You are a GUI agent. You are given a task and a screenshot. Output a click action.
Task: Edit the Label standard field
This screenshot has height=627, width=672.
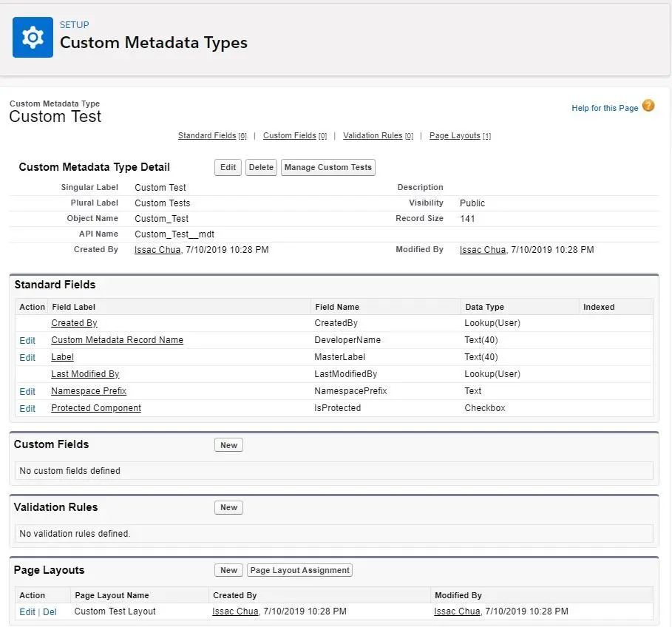tap(27, 357)
